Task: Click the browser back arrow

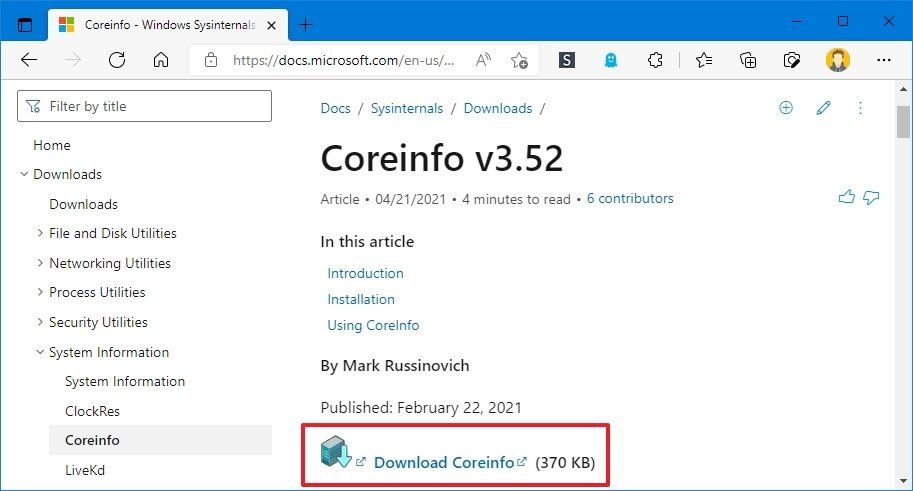Action: (x=29, y=60)
